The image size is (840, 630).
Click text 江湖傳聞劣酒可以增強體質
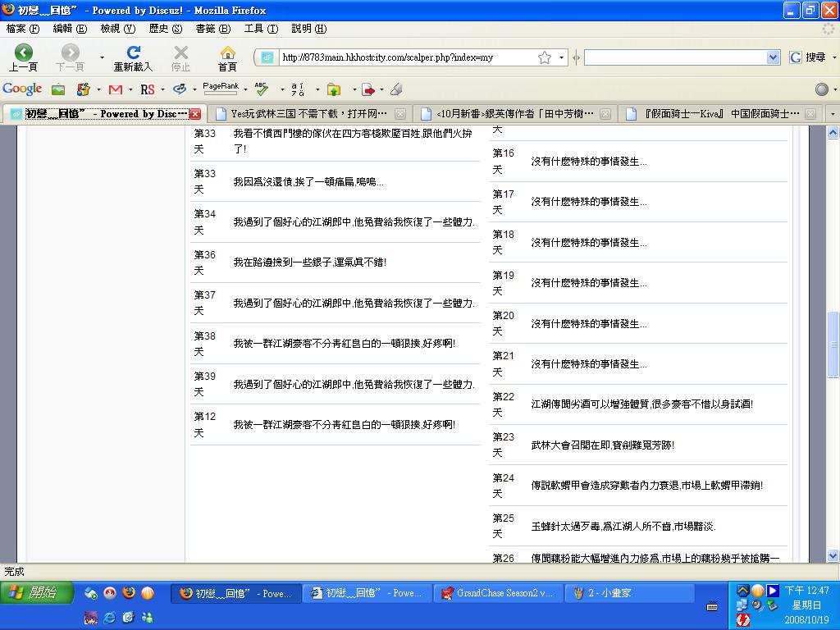(x=589, y=404)
